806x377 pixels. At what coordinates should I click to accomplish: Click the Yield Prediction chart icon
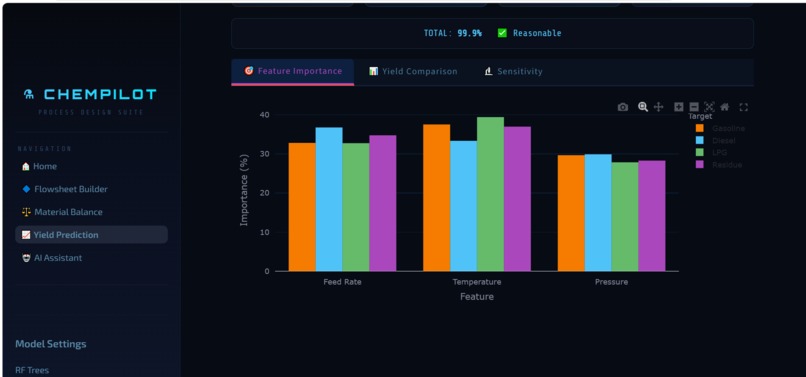[26, 235]
